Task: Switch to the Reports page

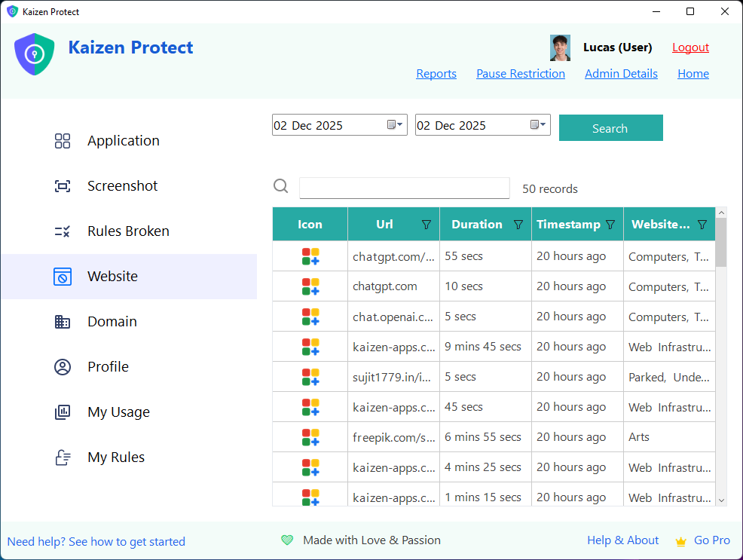Action: tap(436, 73)
